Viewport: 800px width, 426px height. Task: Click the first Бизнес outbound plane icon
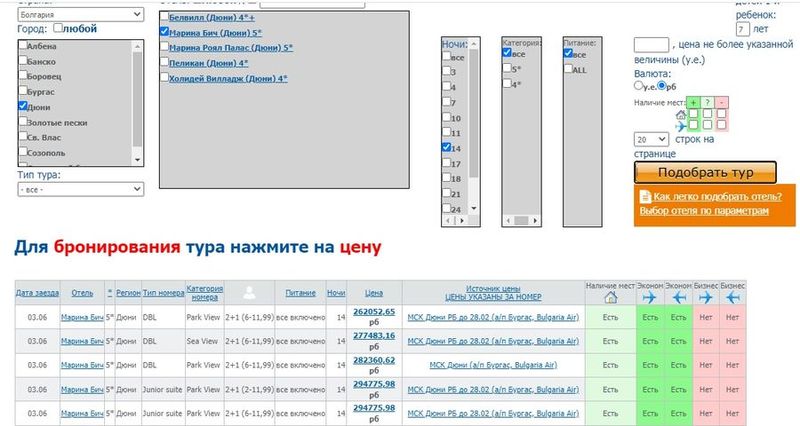pyautogui.click(x=706, y=298)
